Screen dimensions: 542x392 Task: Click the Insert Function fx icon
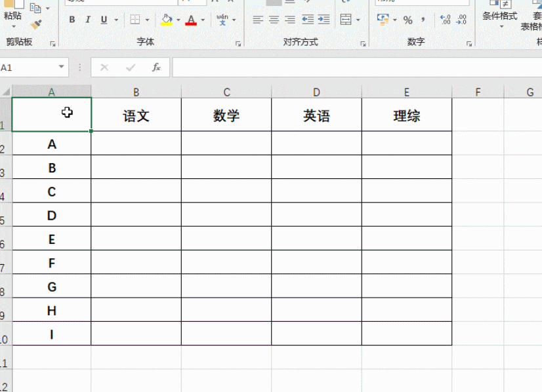tap(156, 68)
